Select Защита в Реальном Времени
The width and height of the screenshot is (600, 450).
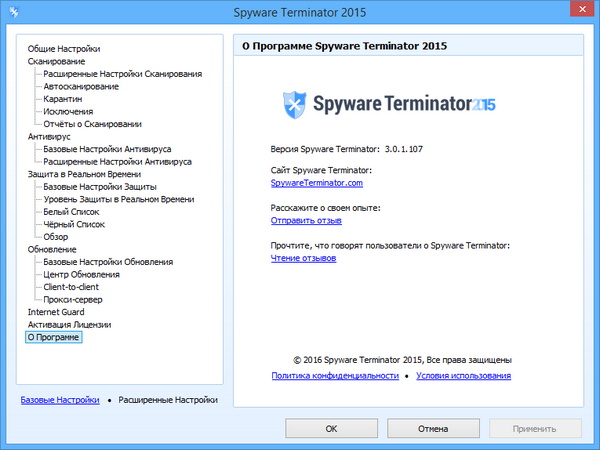tap(84, 174)
